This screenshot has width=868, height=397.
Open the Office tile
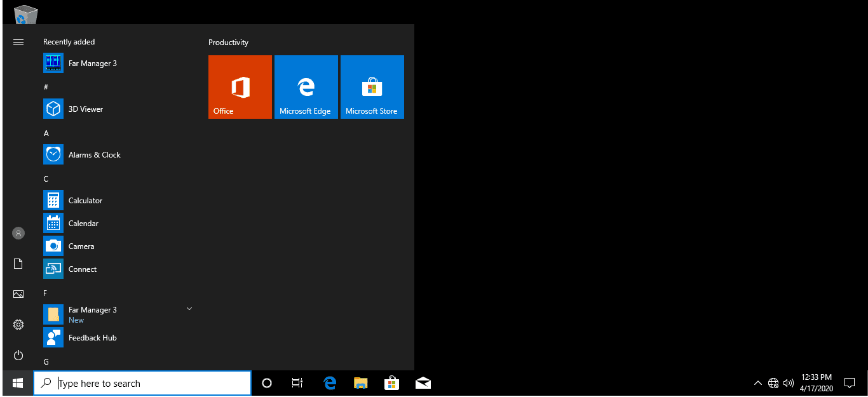tap(240, 87)
